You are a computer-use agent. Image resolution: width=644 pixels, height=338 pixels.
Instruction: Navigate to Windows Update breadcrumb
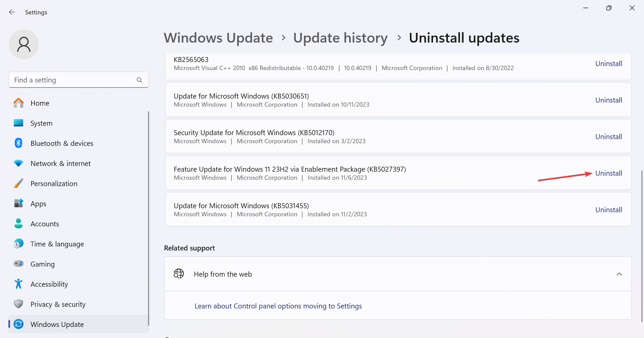tap(218, 38)
